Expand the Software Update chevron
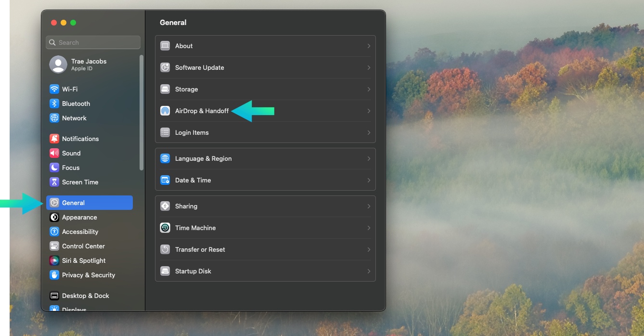 (x=369, y=67)
